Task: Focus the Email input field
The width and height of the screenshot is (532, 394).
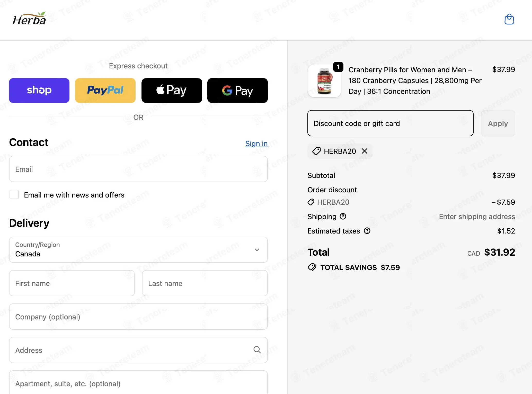Action: click(138, 169)
